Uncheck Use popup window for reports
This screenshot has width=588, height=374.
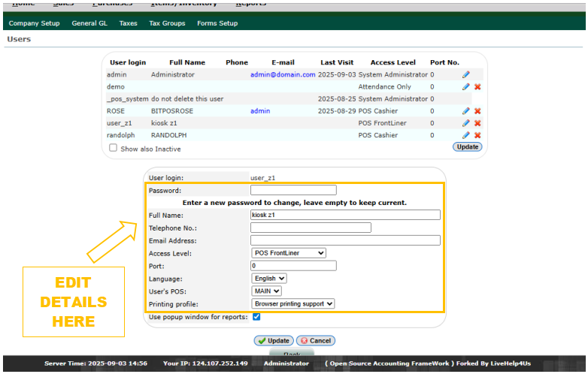[256, 317]
